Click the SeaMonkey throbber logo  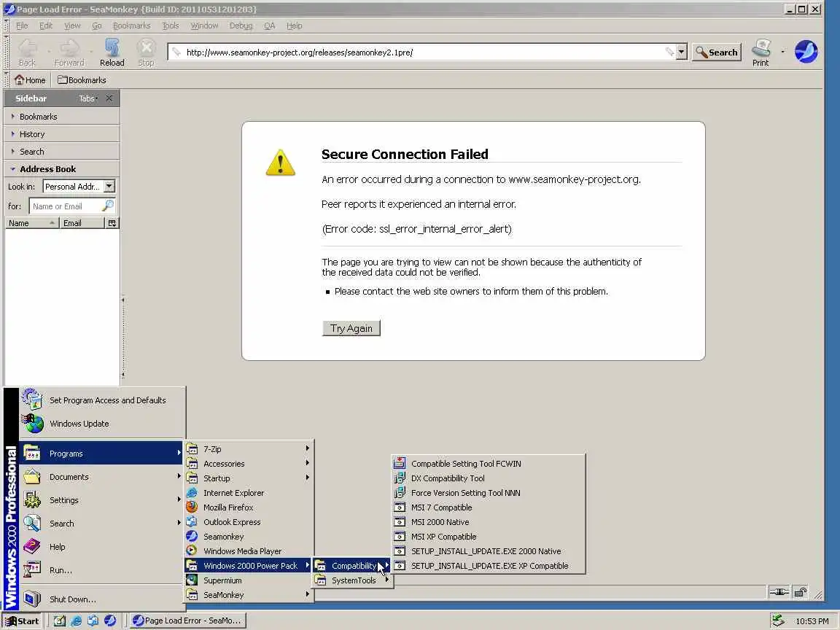tap(806, 52)
